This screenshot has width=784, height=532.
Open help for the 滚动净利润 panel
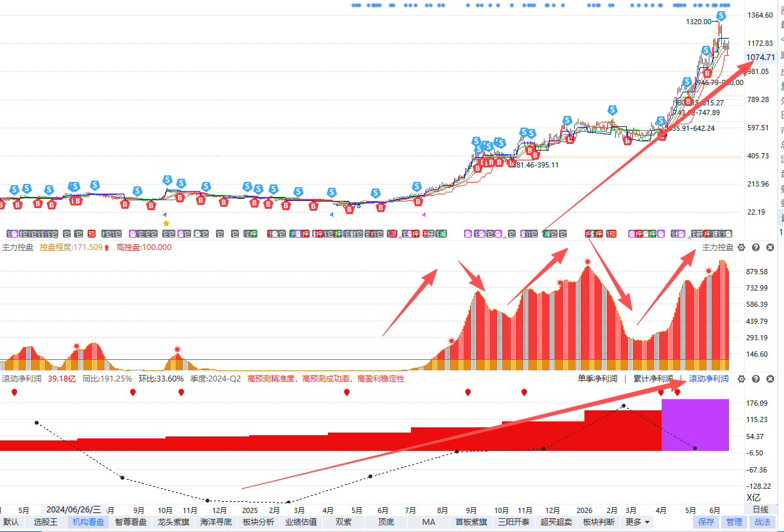pyautogui.click(x=756, y=379)
